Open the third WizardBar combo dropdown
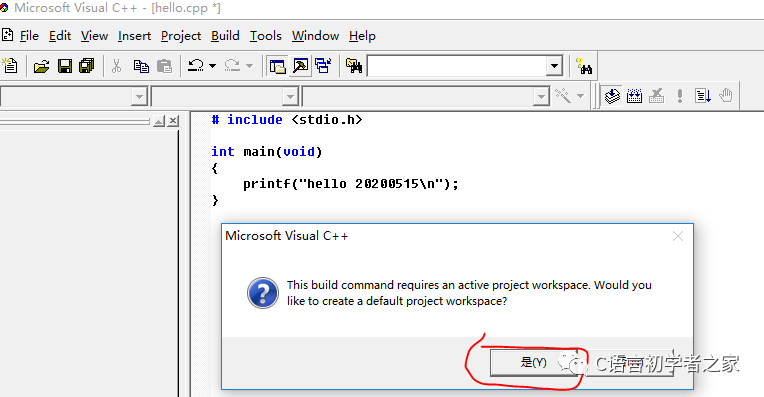 point(541,96)
